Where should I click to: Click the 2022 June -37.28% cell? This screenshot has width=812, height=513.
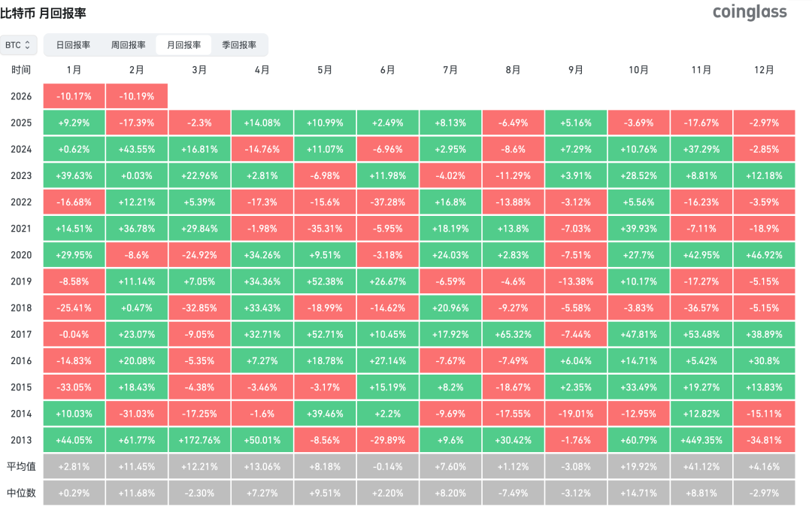point(388,202)
